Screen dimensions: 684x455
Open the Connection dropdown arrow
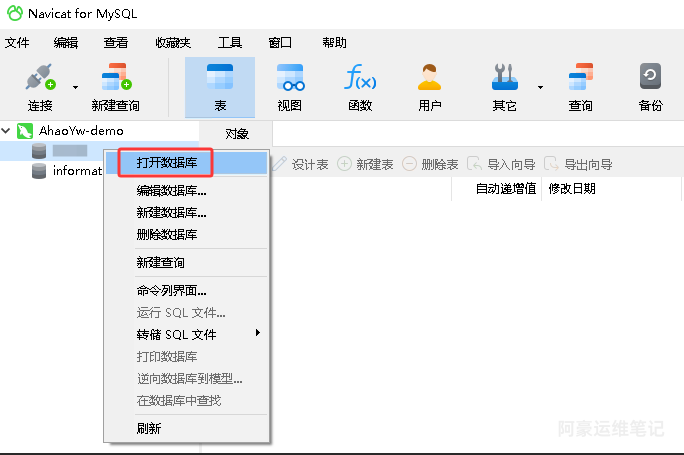click(x=75, y=87)
